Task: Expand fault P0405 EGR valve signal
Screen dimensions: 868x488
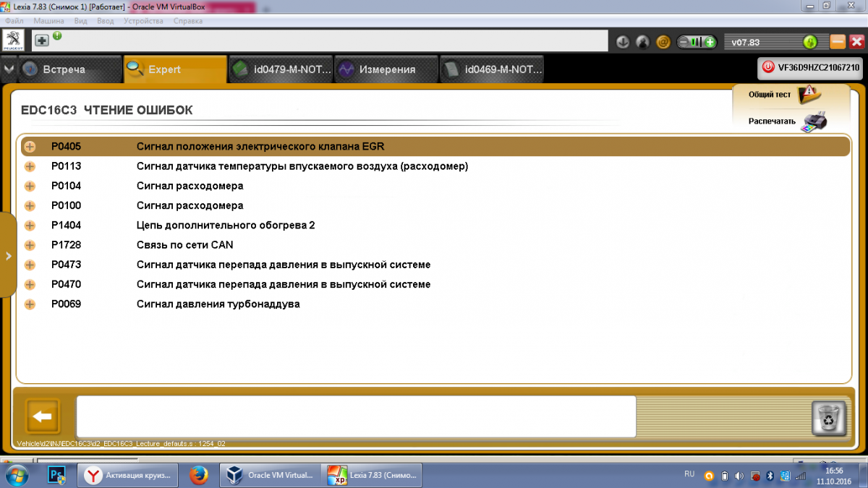Action: tap(30, 147)
